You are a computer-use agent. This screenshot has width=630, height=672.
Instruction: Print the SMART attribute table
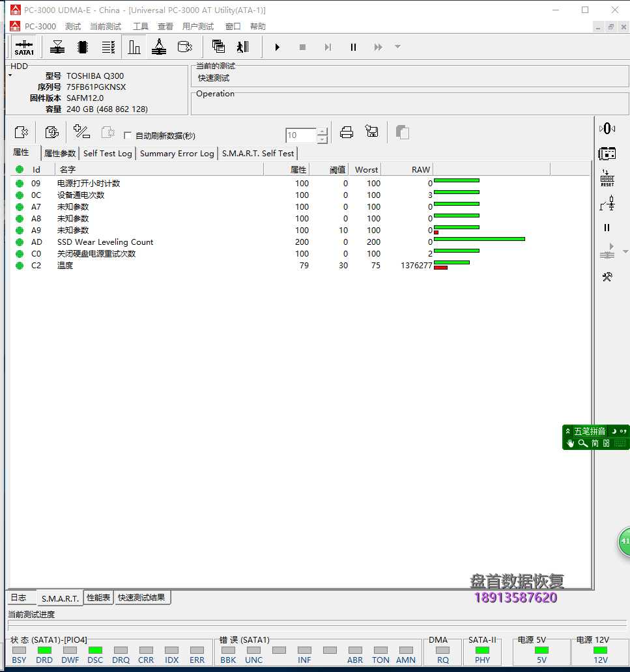tap(347, 132)
